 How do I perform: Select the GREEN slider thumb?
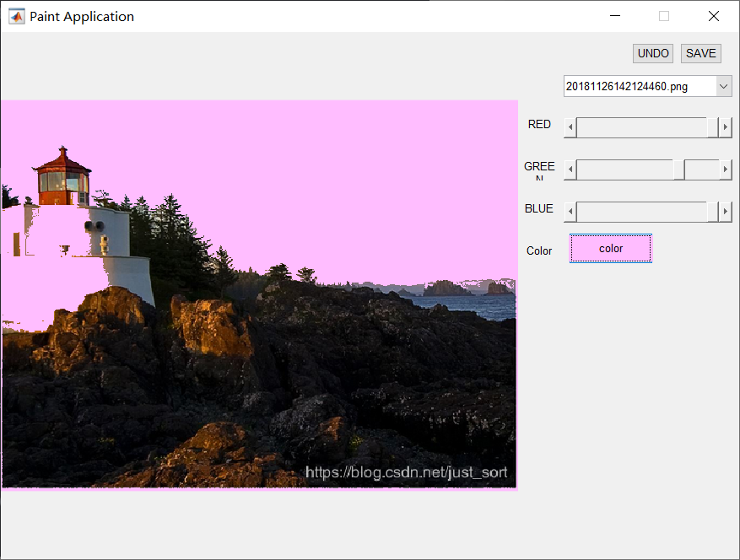pos(680,170)
